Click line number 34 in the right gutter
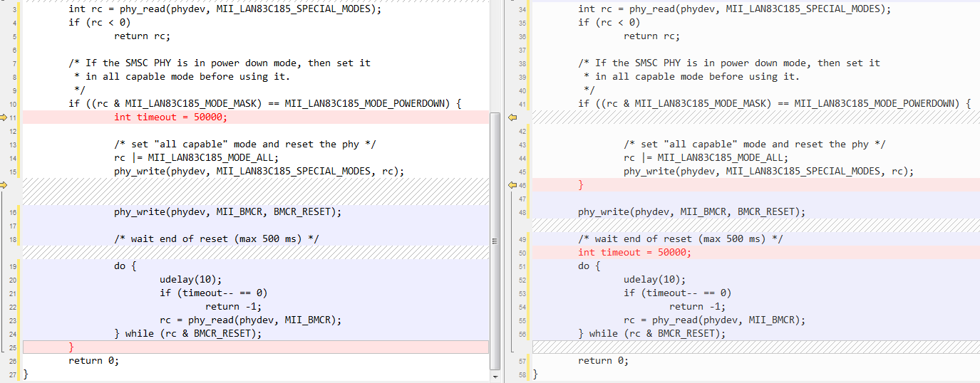This screenshot has width=980, height=383. (x=522, y=10)
